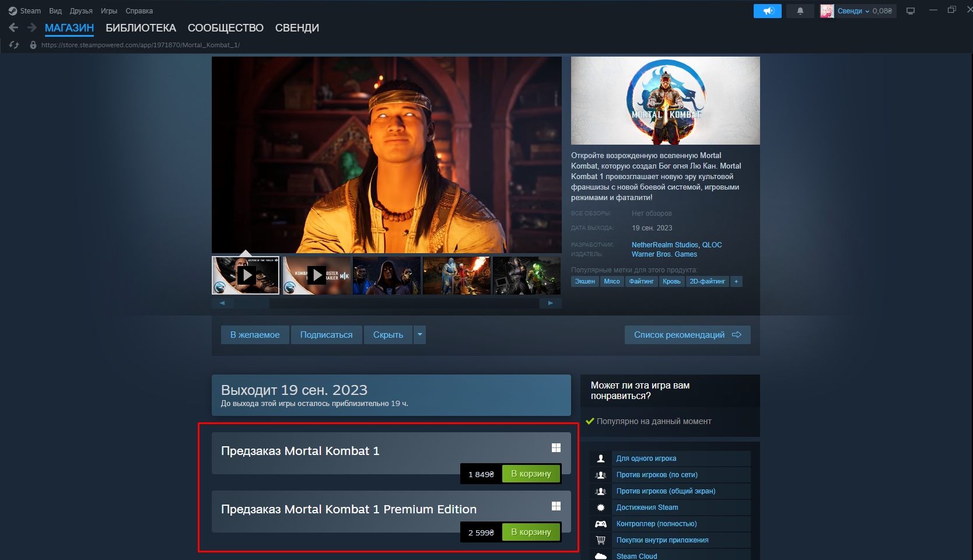973x560 pixels.
Task: Open the Справка menu
Action: (x=139, y=11)
